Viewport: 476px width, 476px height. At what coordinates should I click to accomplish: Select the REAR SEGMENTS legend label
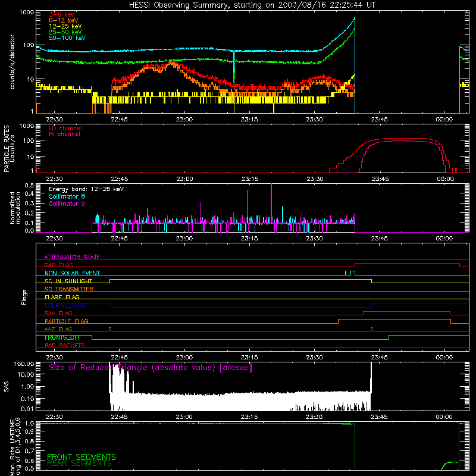pos(79,464)
